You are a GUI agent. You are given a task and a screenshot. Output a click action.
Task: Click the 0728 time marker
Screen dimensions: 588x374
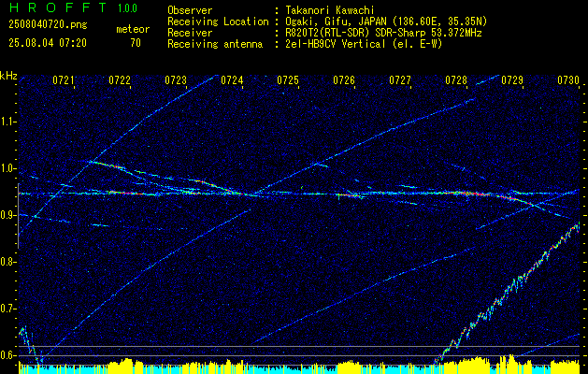tap(456, 80)
